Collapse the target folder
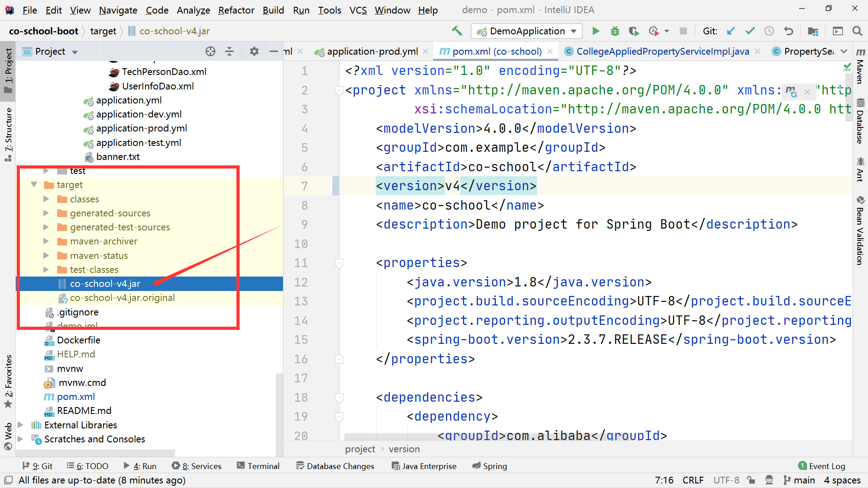The image size is (868, 488). pos(33,184)
